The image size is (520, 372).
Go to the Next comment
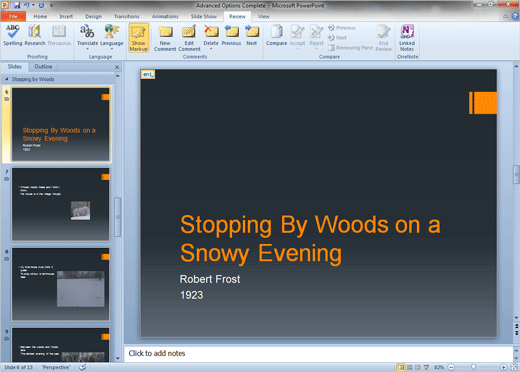[x=252, y=35]
